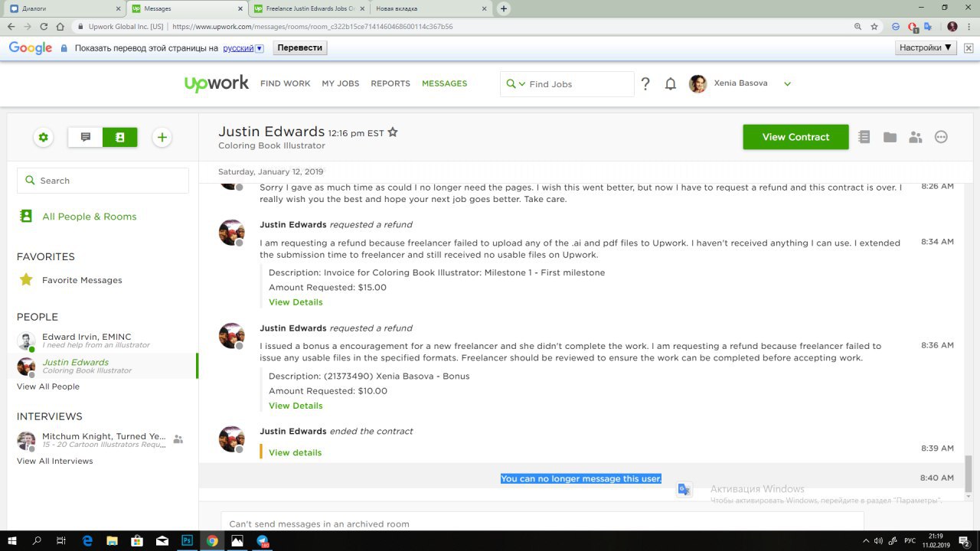This screenshot has width=980, height=551.
Task: Open Telegram from the taskbar
Action: click(x=263, y=540)
